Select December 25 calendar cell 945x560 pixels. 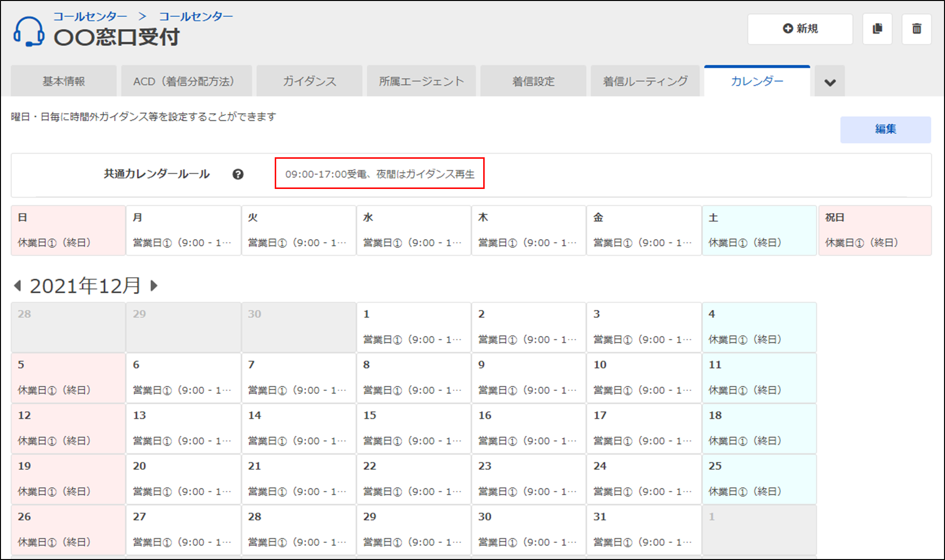point(759,479)
